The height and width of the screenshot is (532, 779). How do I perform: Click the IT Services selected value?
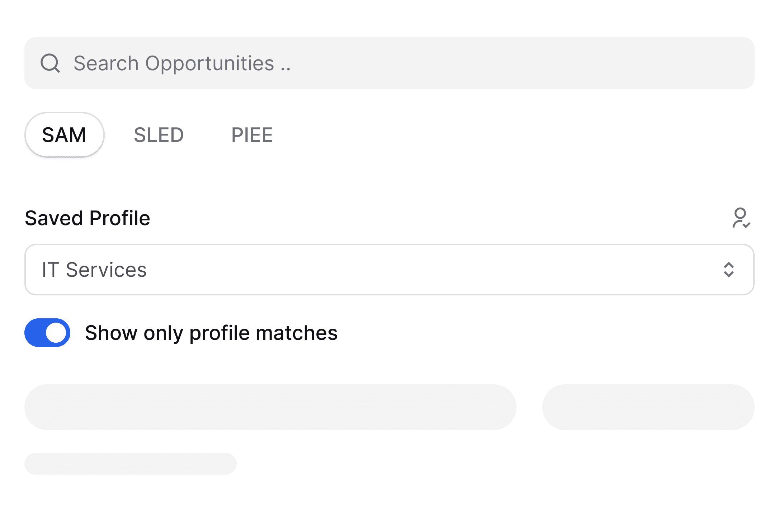pyautogui.click(x=94, y=270)
